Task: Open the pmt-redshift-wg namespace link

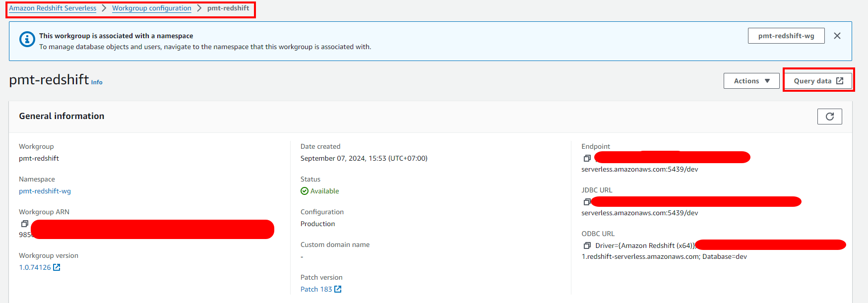Action: [45, 191]
